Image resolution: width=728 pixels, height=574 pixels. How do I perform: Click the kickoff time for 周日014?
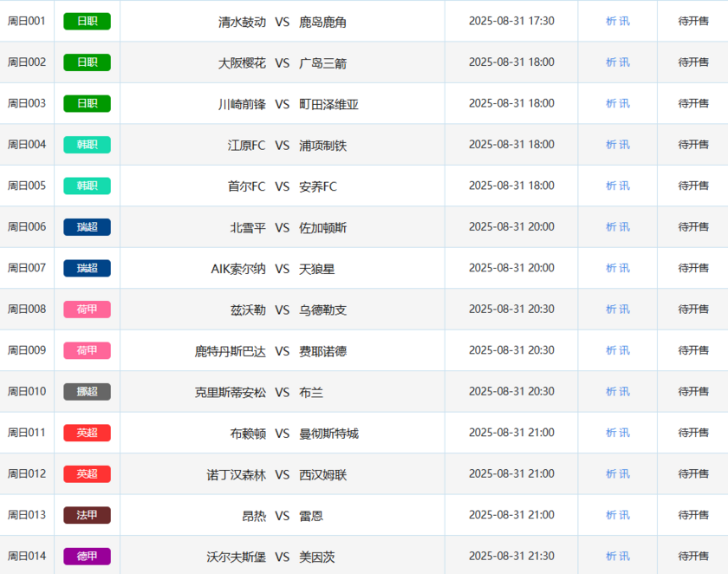(x=511, y=556)
